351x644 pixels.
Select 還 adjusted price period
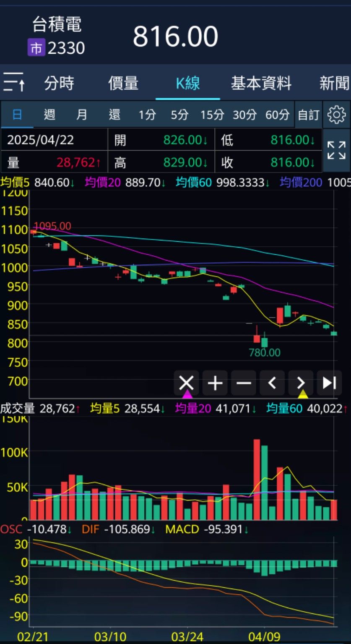[114, 114]
